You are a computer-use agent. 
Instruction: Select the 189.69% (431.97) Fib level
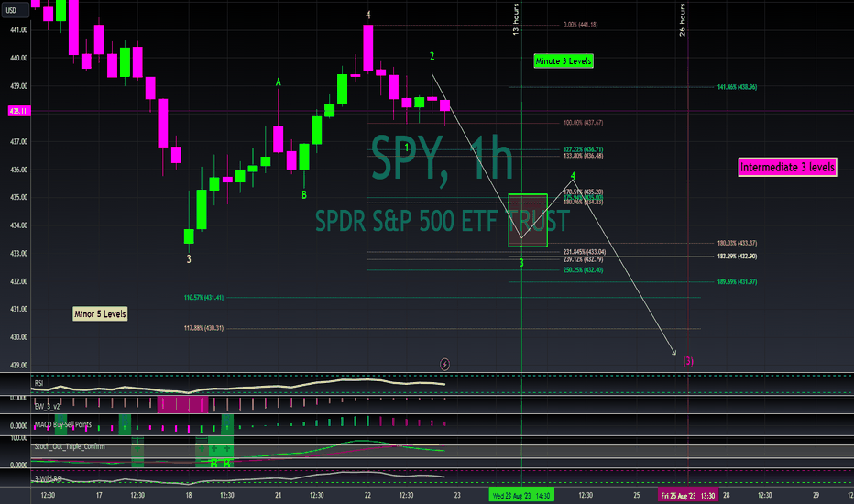(737, 281)
